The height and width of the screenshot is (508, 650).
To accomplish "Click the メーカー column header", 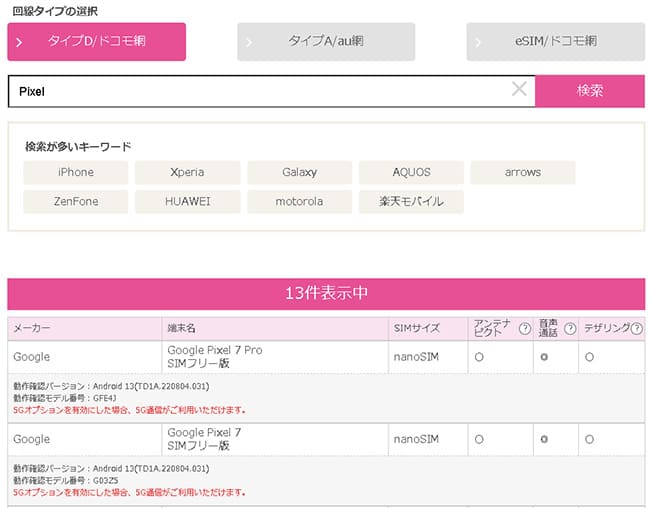I will click(x=85, y=328).
